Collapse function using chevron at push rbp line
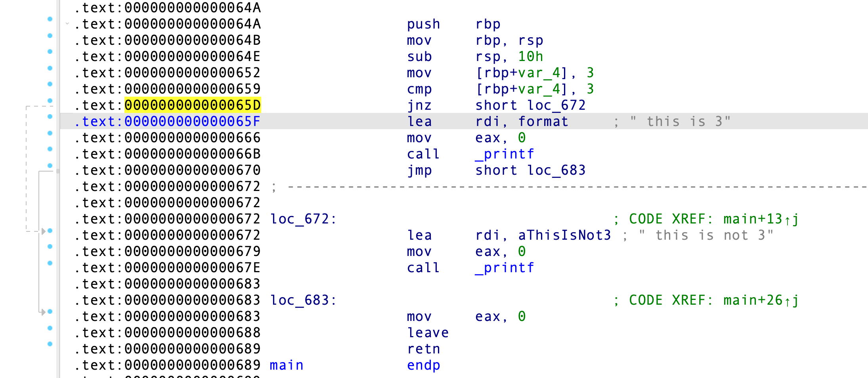This screenshot has height=378, width=868. [67, 24]
